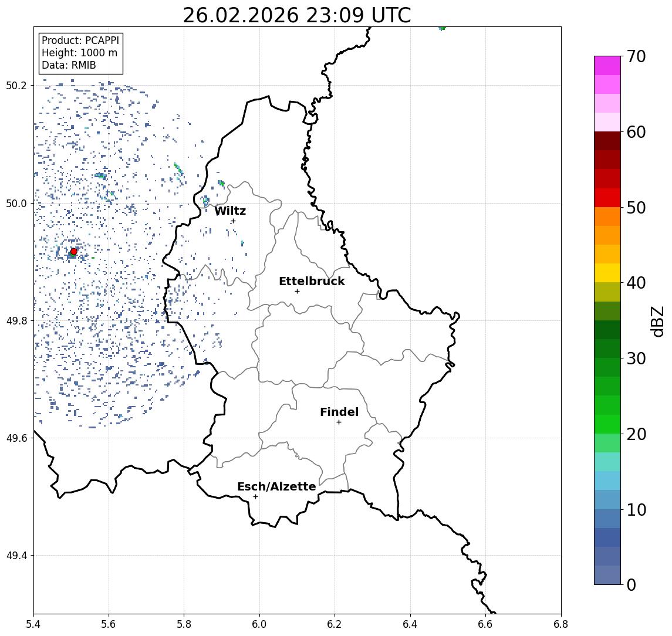Click the Wiltz station cross marker
Image resolution: width=672 pixels, height=636 pixels.
pyautogui.click(x=233, y=221)
